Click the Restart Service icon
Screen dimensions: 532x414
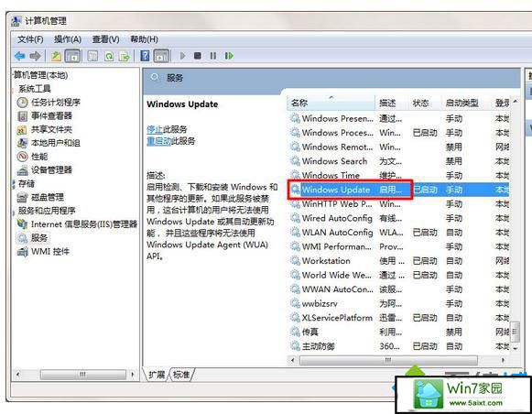pyautogui.click(x=229, y=56)
